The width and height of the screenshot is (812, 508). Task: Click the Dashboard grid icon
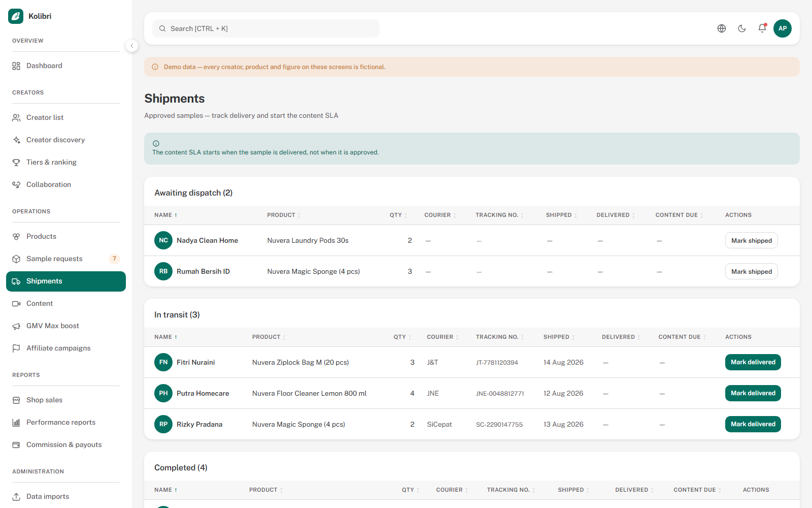click(16, 66)
